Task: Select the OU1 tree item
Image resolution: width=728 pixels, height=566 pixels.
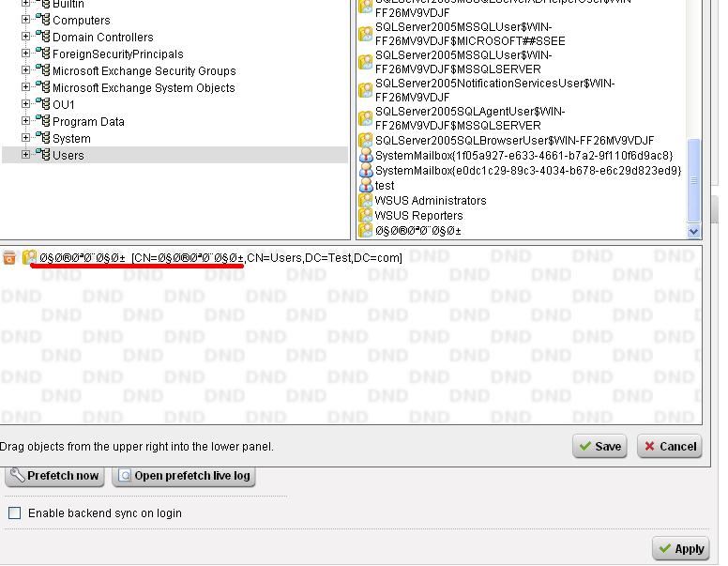Action: coord(63,104)
